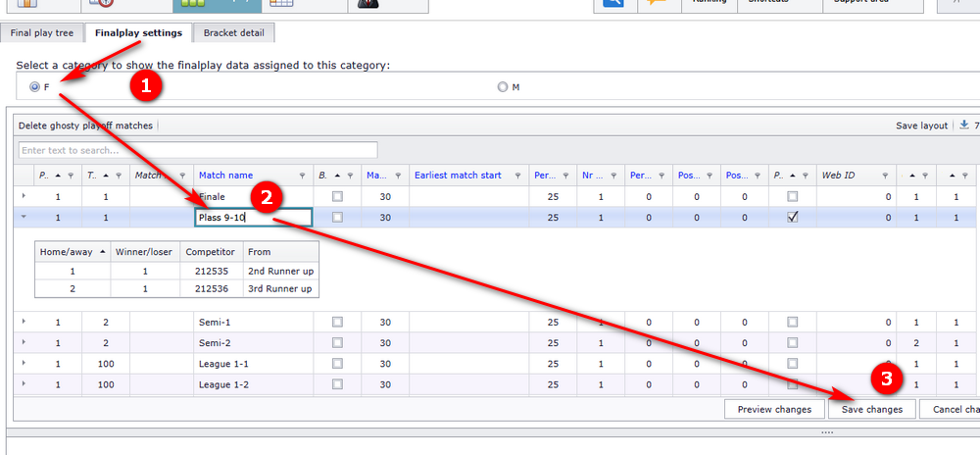Click the Finale match name cell
Viewport: 980px width, 455px height.
point(253,196)
